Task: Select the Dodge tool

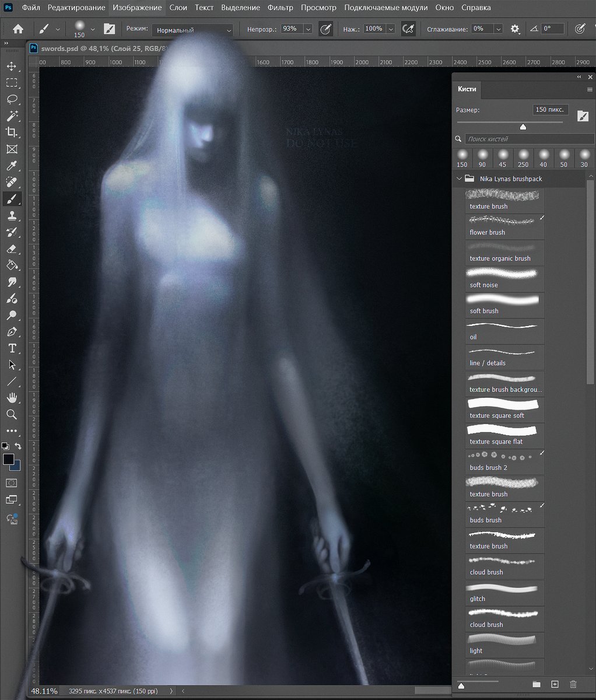Action: [x=12, y=316]
